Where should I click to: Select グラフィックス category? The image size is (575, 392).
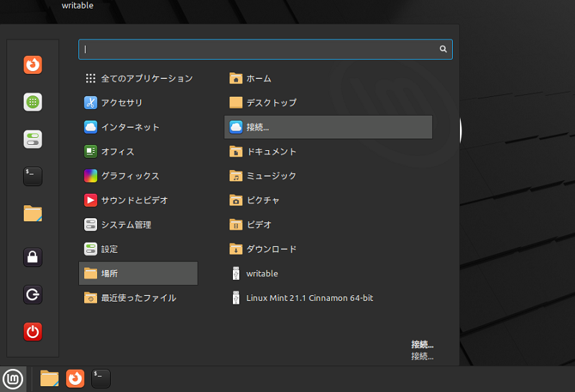point(138,176)
